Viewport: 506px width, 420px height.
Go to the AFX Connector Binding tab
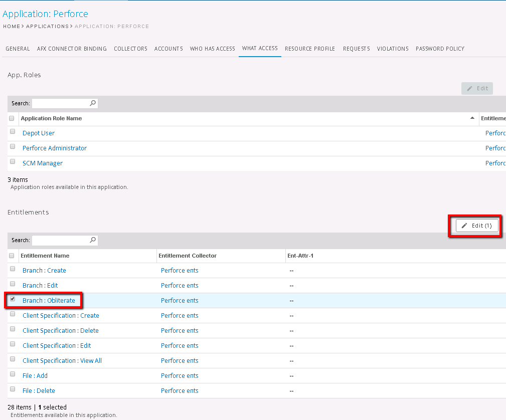click(x=72, y=49)
